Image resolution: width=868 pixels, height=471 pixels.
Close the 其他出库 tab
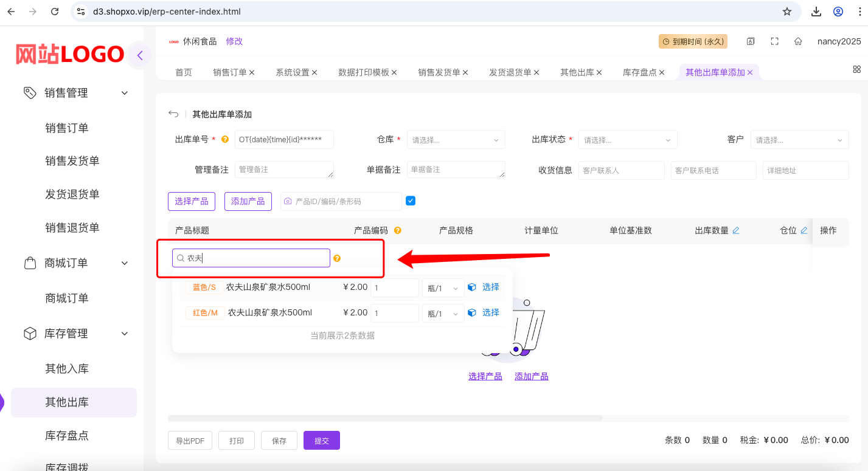[x=599, y=72]
